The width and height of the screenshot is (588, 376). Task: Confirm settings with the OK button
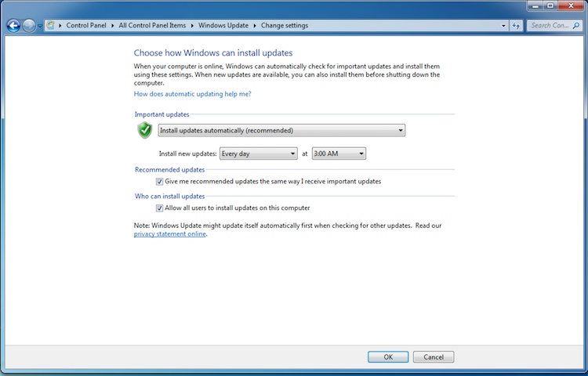tap(388, 357)
